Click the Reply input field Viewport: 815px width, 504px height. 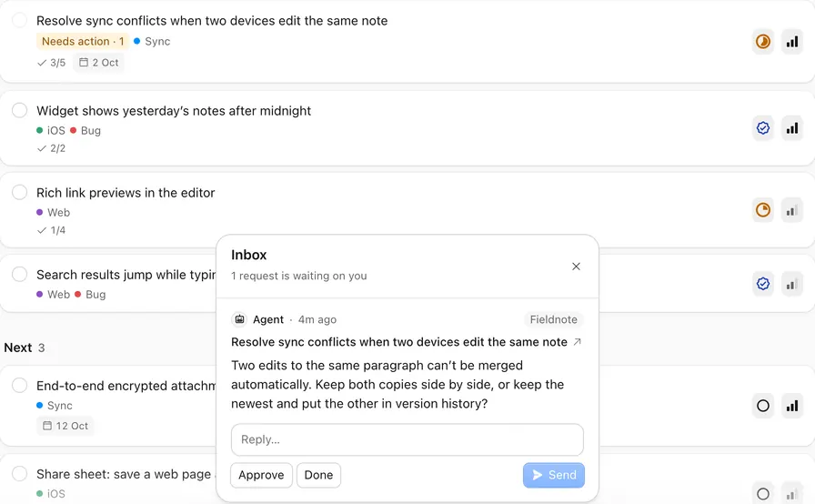407,439
